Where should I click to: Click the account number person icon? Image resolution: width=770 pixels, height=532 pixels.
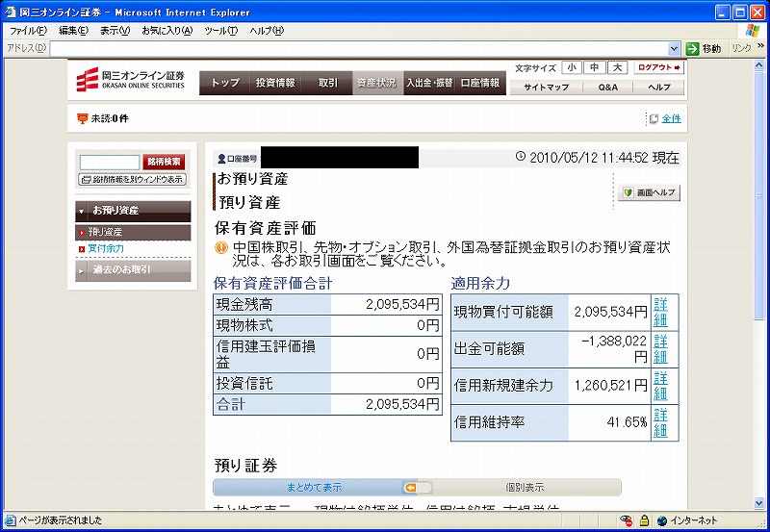click(x=221, y=158)
